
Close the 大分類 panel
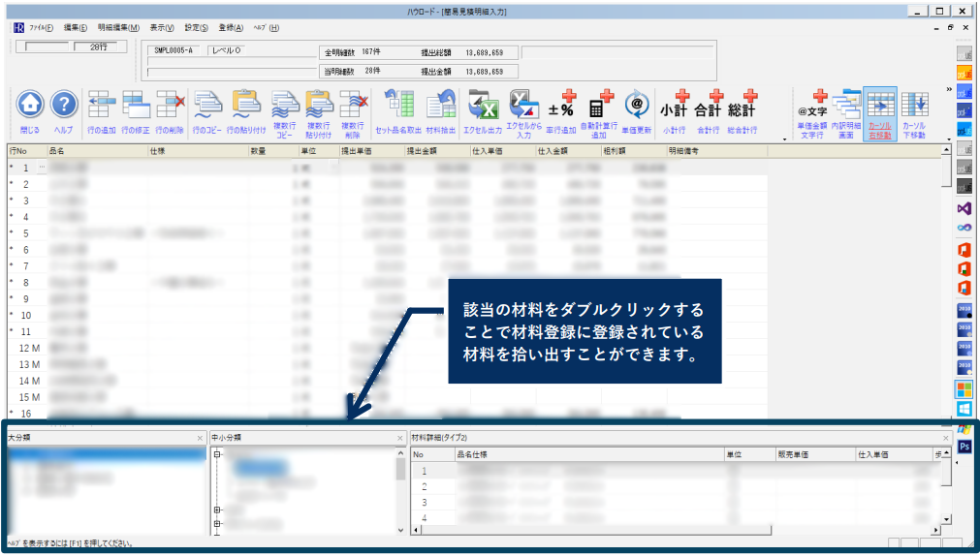pos(197,438)
